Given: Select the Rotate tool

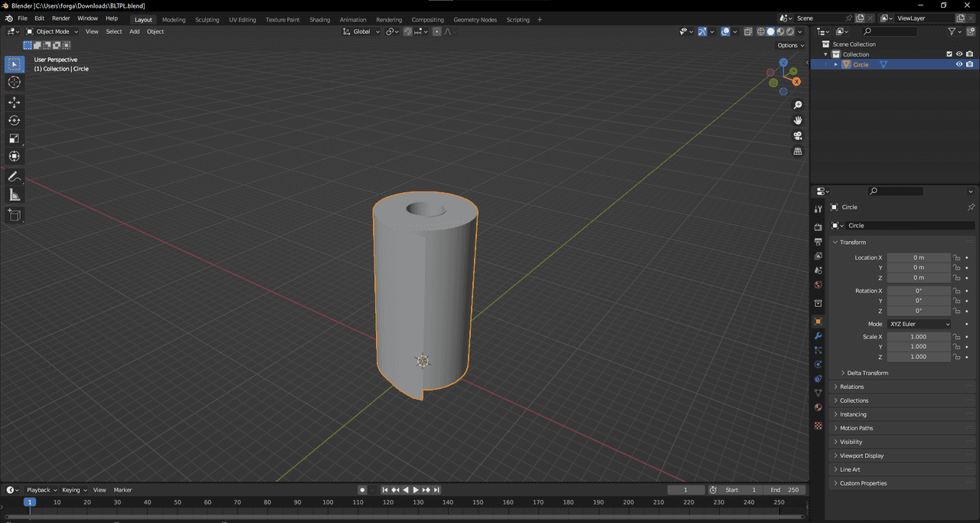Looking at the screenshot, I should [x=14, y=120].
